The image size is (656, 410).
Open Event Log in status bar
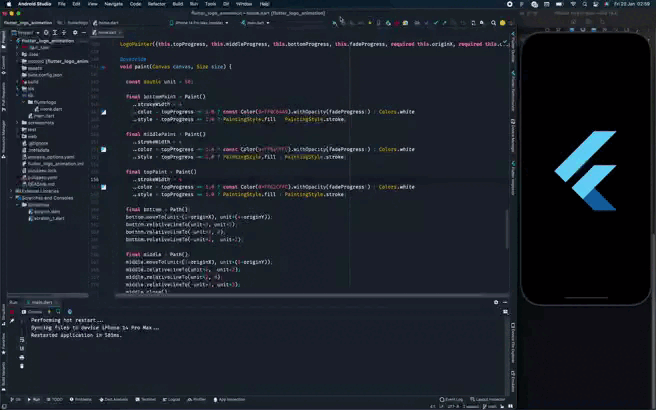(x=451, y=400)
